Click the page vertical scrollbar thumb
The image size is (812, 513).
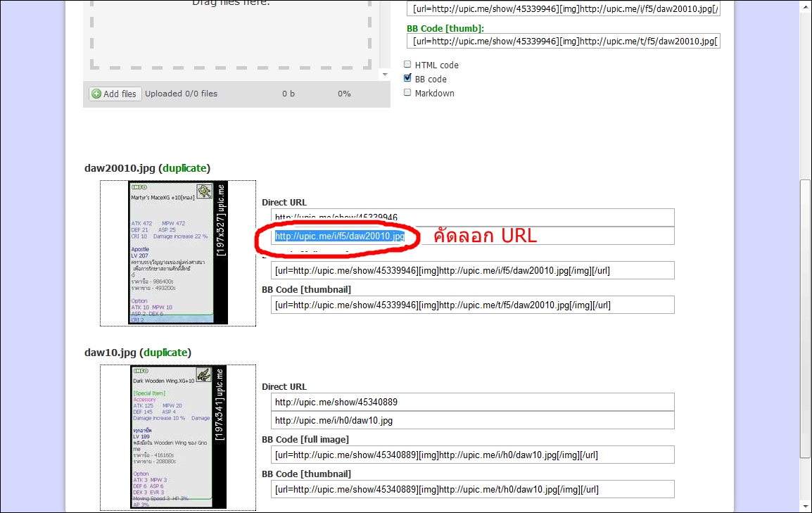click(805, 318)
